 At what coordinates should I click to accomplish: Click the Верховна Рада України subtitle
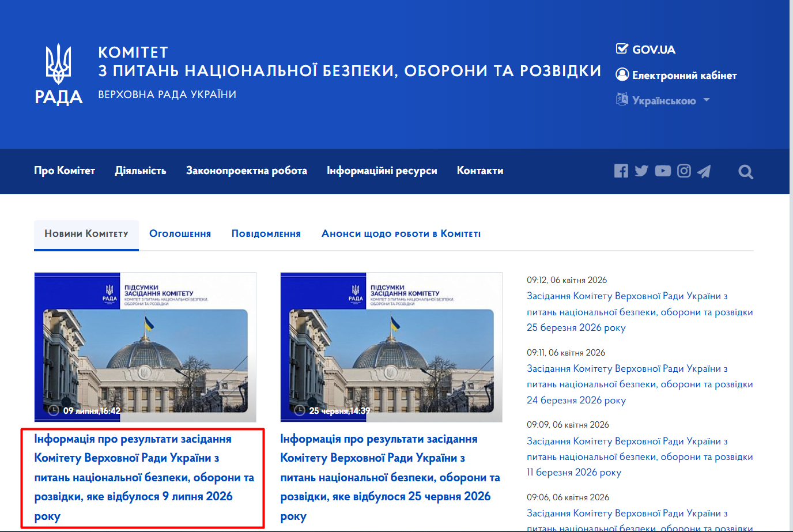pos(167,95)
